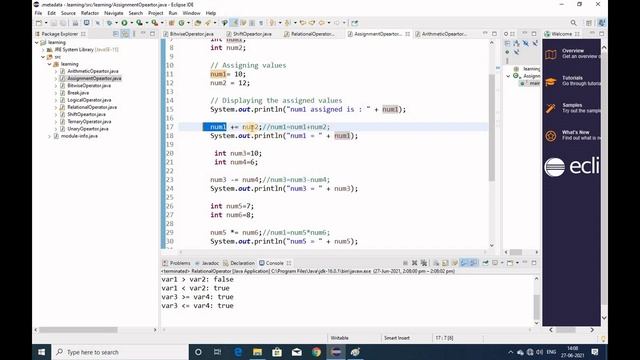
Task: Click the Search magnifier icon at top right
Action: [573, 23]
